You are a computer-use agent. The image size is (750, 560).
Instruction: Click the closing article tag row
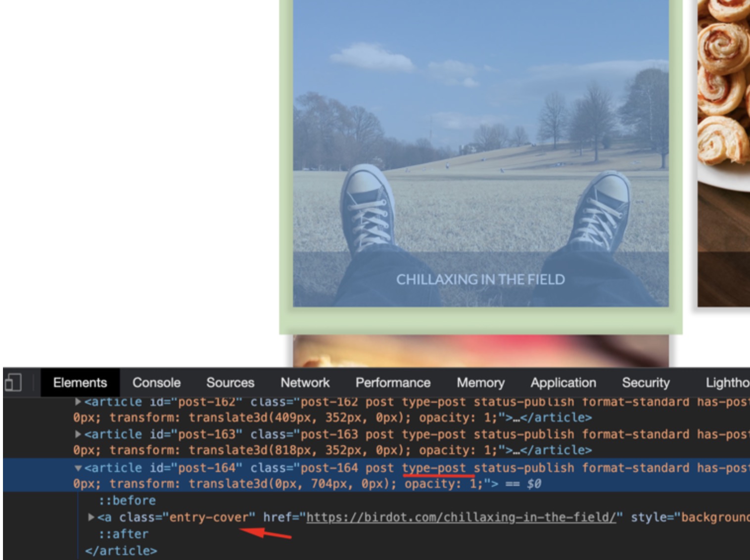tap(121, 551)
